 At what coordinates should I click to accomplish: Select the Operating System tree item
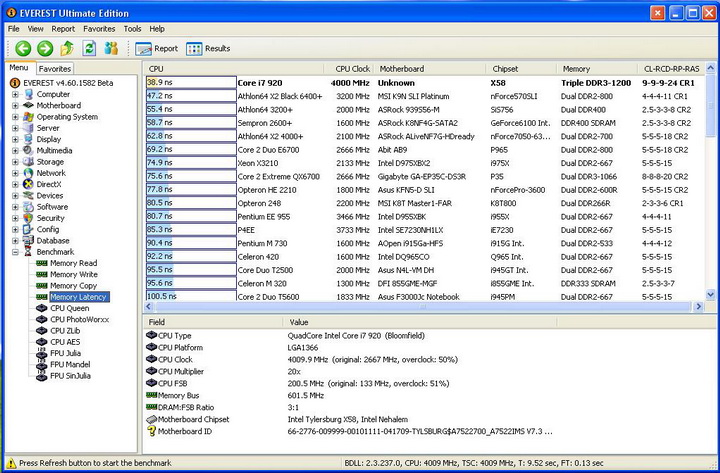(x=67, y=117)
